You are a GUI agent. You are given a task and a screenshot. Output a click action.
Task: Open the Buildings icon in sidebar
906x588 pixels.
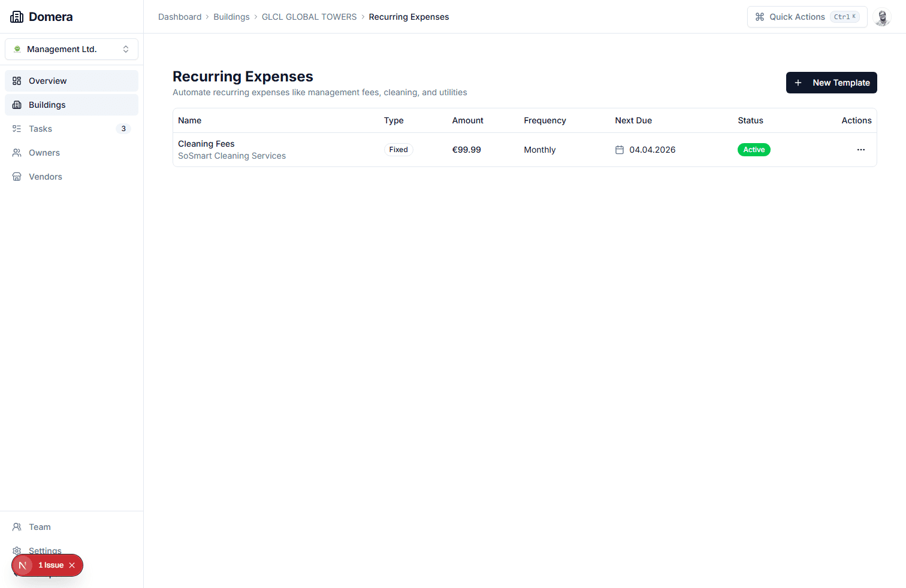pos(17,104)
